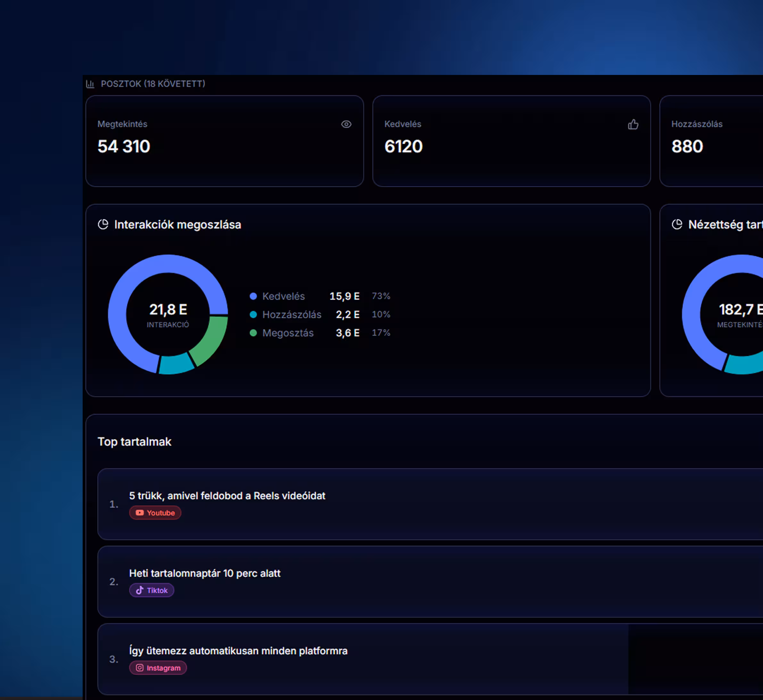763x700 pixels.
Task: Click the 'Kedvelés' legend label
Action: pos(283,296)
